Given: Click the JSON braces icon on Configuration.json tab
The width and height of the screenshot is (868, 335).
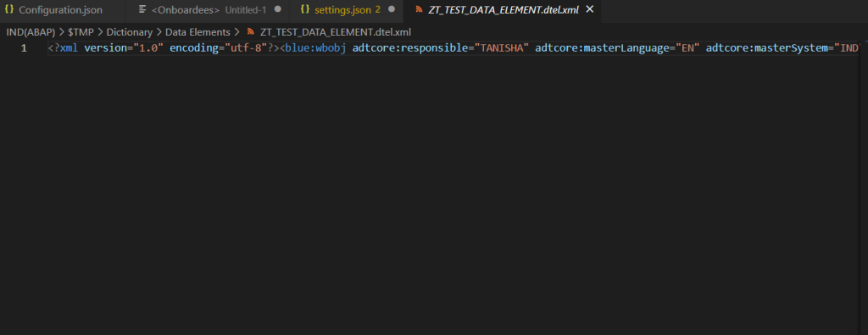Looking at the screenshot, I should click(9, 9).
